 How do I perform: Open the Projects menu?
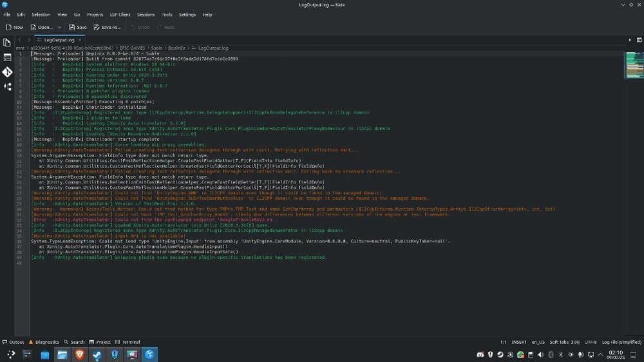[x=95, y=14]
